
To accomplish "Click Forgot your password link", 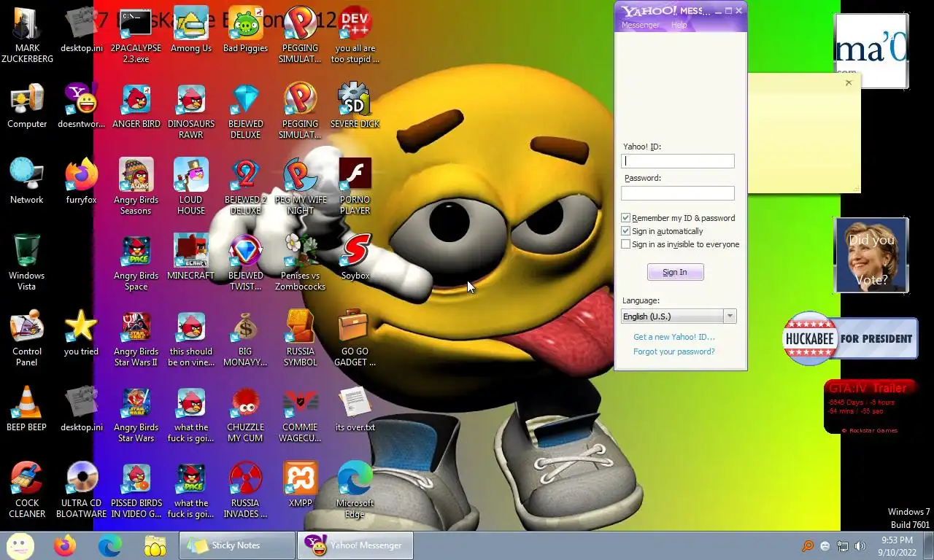I will [x=674, y=351].
